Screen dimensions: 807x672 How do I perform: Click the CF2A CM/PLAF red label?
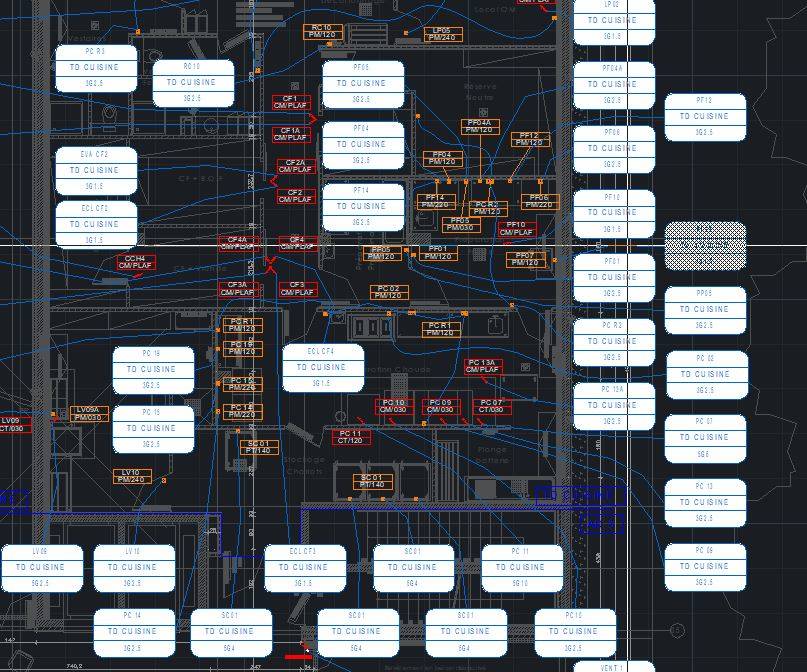[295, 167]
